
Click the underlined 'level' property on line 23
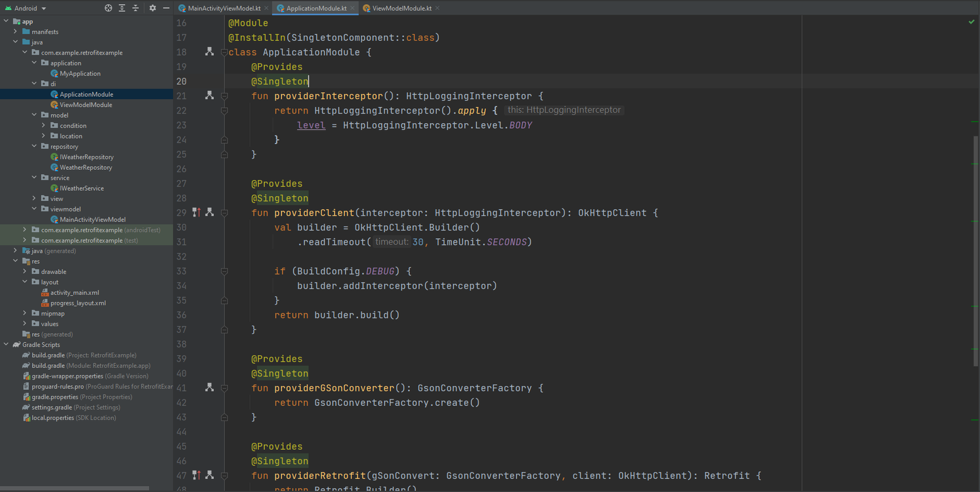311,125
